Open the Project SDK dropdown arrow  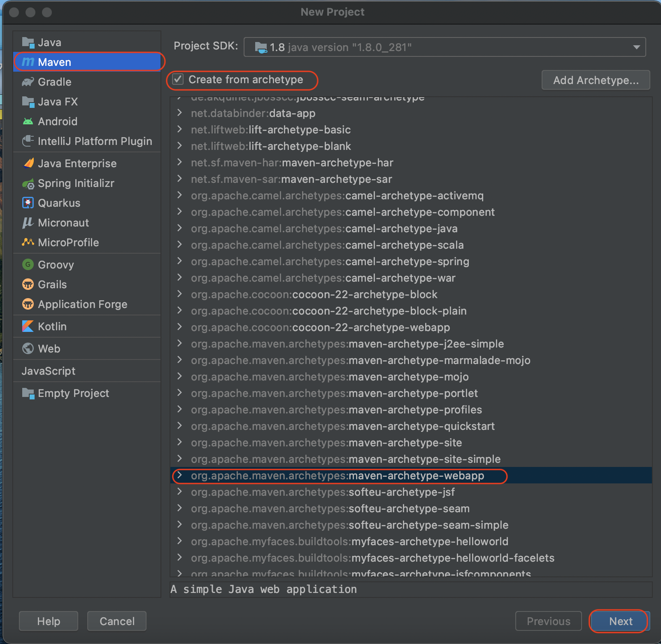click(637, 47)
